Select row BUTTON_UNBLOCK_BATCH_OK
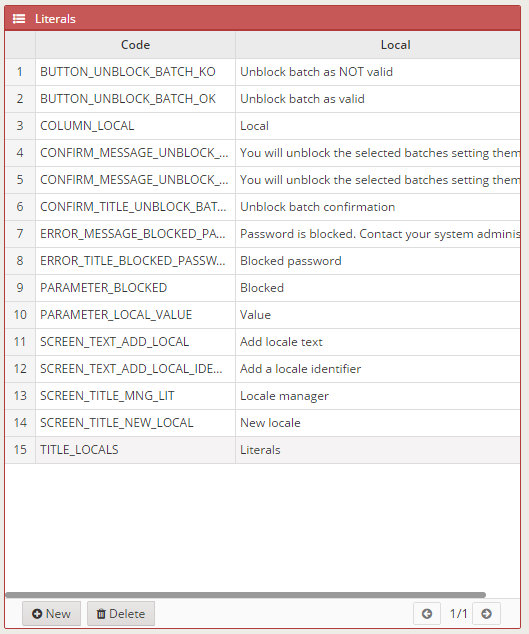 (263, 99)
